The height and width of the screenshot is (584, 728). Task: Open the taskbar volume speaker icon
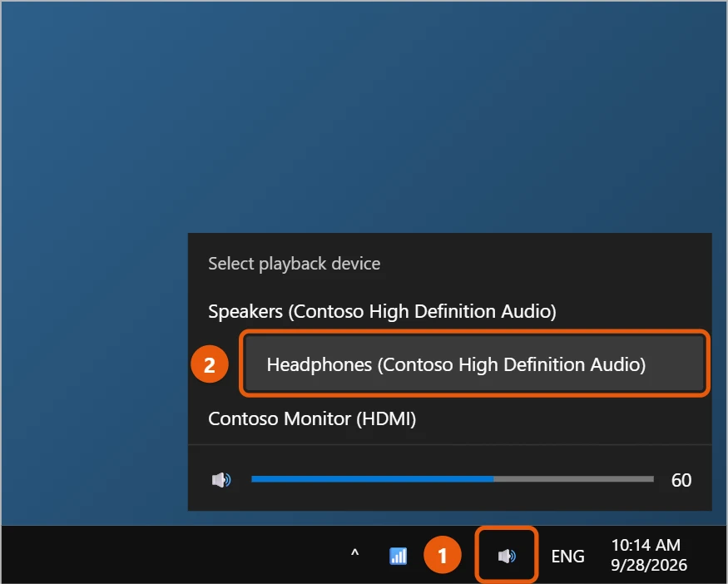(507, 555)
